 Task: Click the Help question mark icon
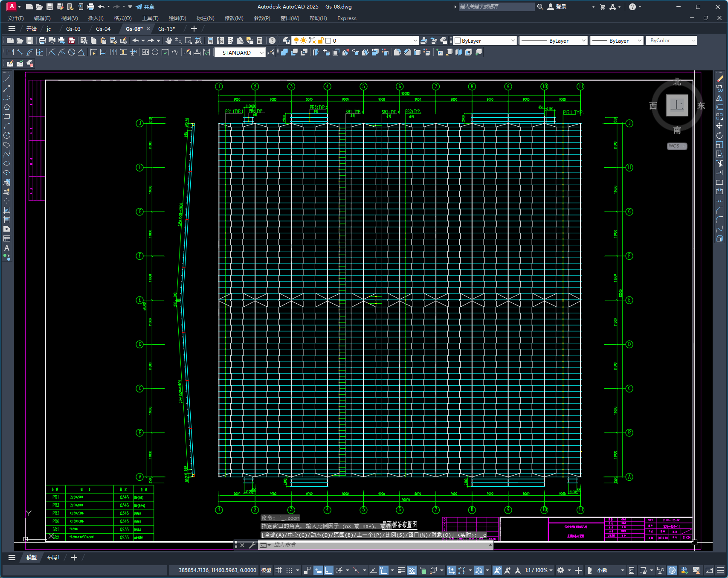coord(272,41)
